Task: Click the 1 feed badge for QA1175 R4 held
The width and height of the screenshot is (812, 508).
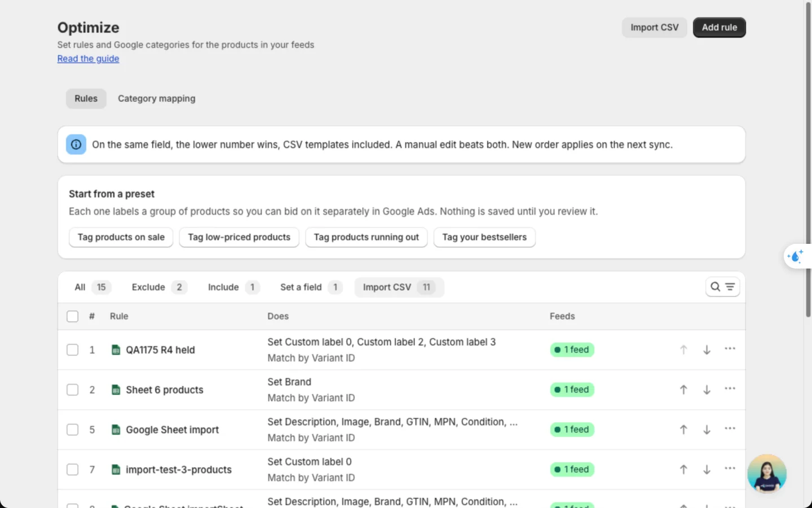Action: point(572,350)
